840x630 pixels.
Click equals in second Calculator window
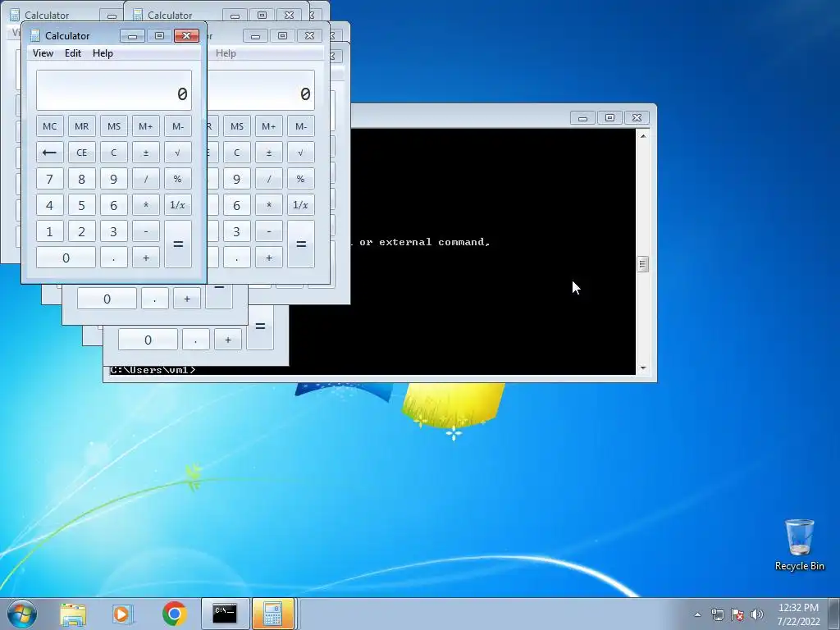click(301, 244)
